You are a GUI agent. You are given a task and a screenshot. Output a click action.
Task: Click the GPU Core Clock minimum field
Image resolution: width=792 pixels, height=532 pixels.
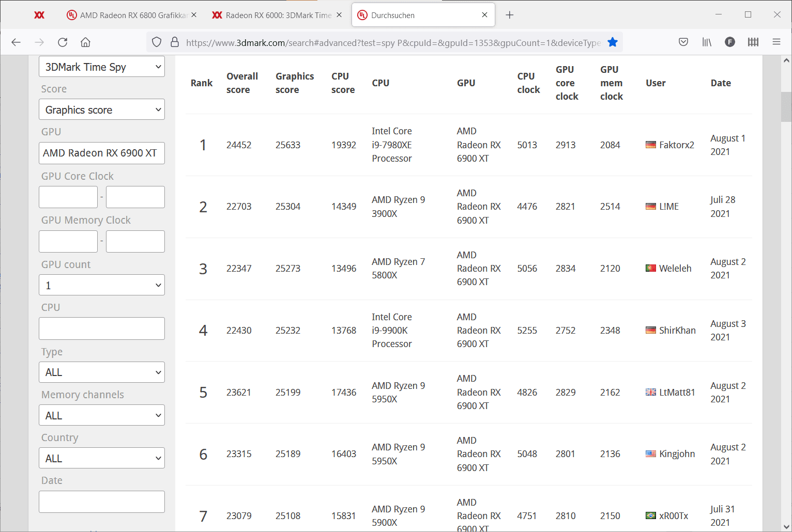pyautogui.click(x=68, y=197)
